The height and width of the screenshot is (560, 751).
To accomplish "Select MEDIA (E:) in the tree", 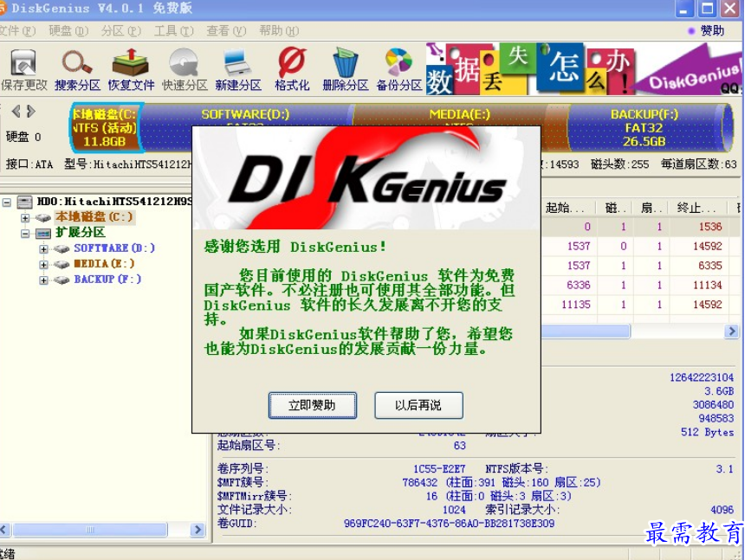I will 105,264.
